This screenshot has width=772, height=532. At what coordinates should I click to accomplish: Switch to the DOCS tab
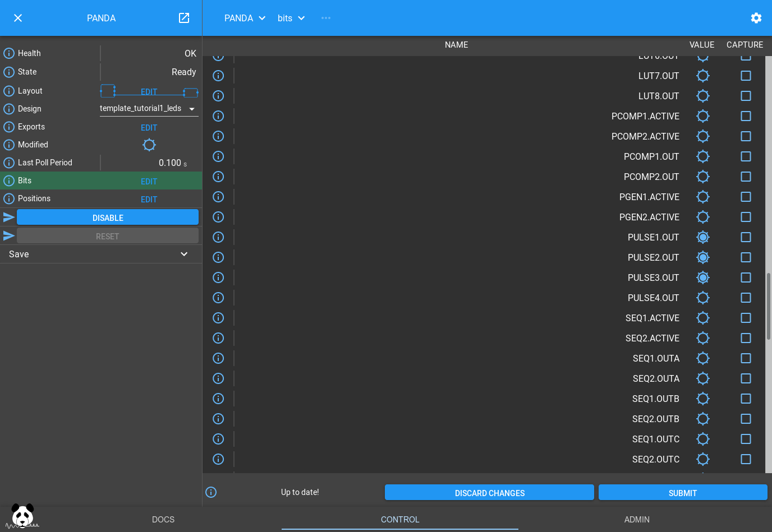point(163,520)
